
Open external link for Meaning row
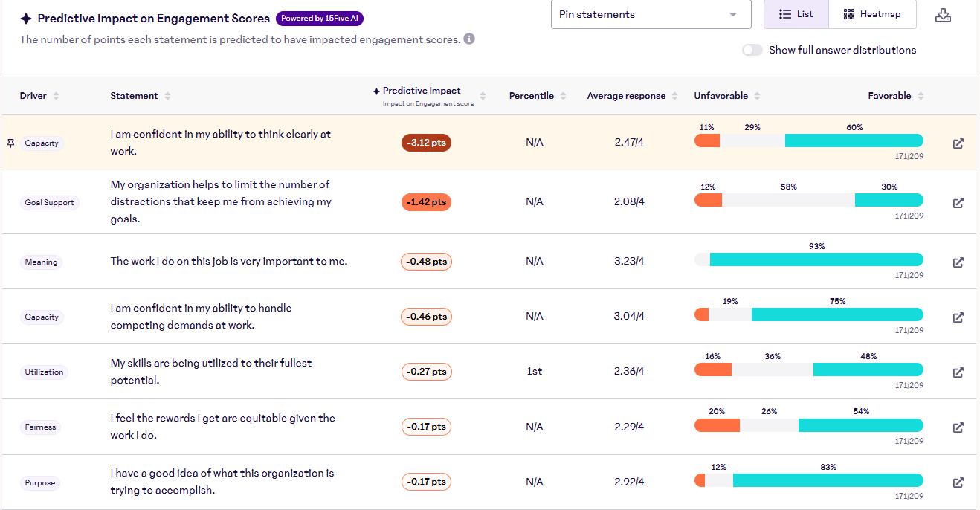958,262
